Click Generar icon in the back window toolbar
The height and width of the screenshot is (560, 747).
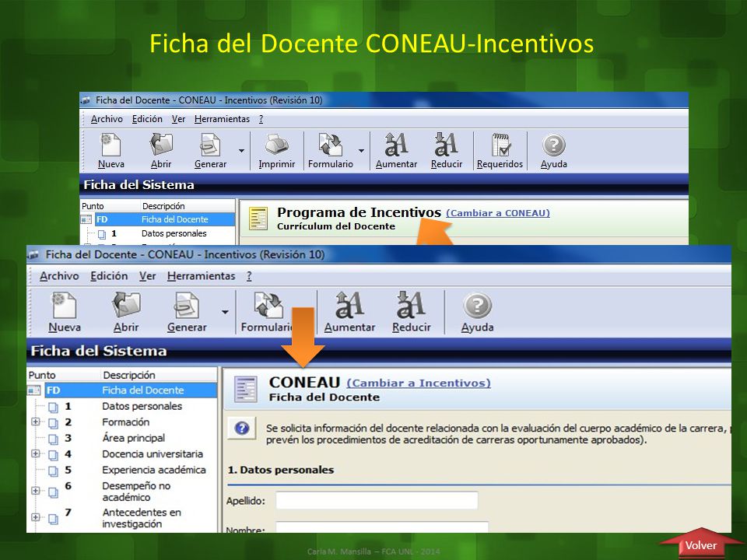[210, 145]
